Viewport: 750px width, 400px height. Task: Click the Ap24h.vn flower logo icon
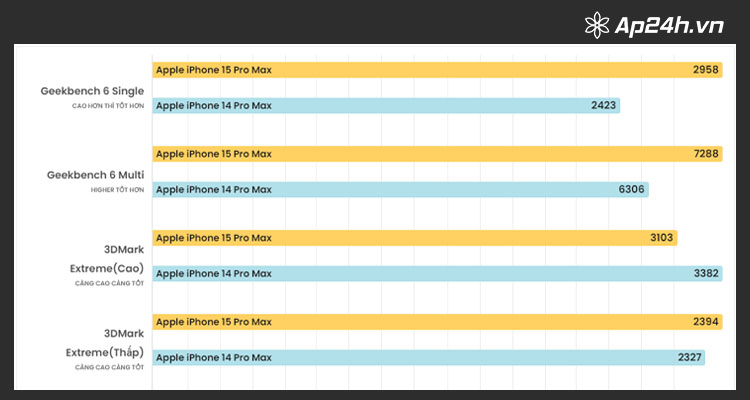pos(597,25)
